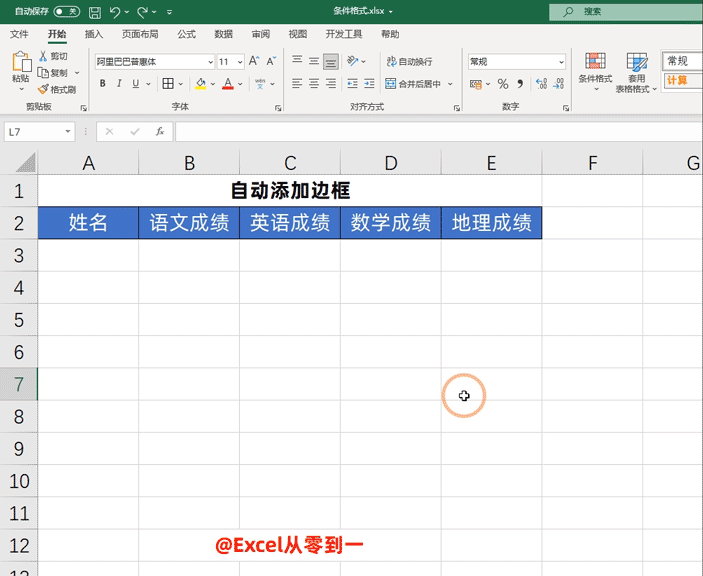
Task: Open the Insert (插入) tab
Action: click(x=94, y=34)
